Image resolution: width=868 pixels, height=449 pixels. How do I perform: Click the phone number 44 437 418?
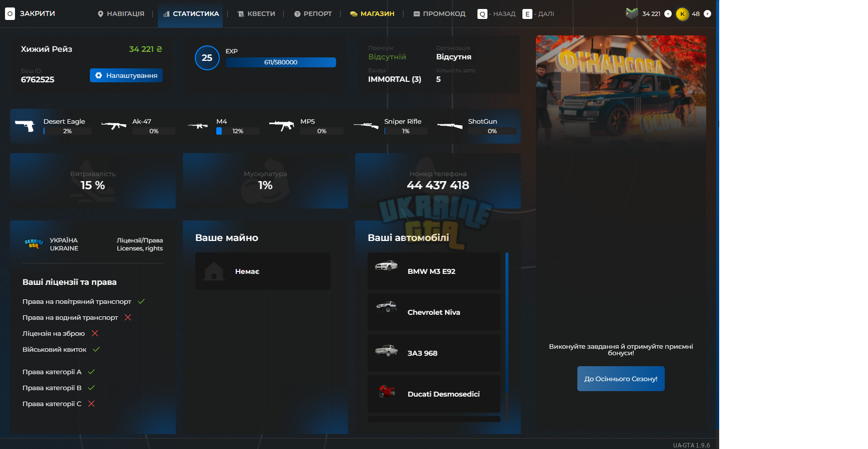(x=438, y=186)
